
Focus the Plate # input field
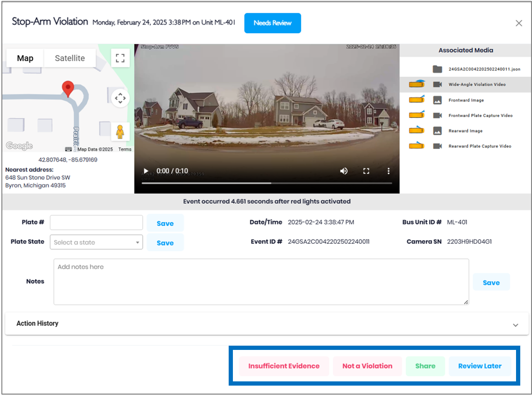(x=96, y=223)
